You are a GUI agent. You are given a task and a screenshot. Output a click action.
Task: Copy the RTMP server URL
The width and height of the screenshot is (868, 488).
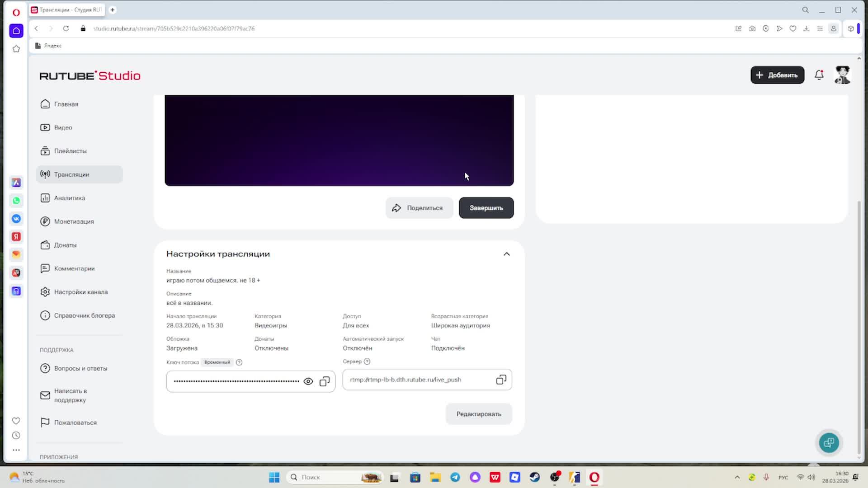click(x=501, y=380)
